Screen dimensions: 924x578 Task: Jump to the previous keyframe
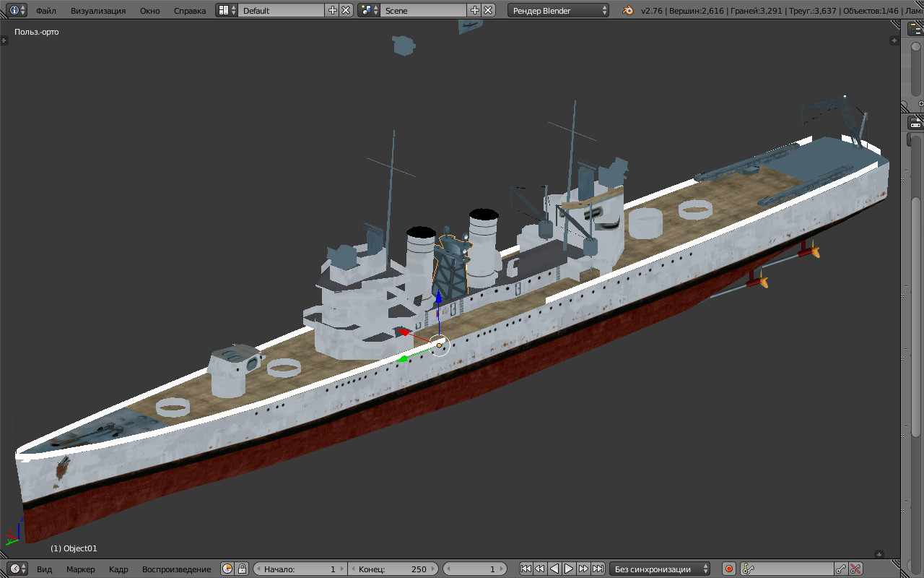click(x=540, y=569)
